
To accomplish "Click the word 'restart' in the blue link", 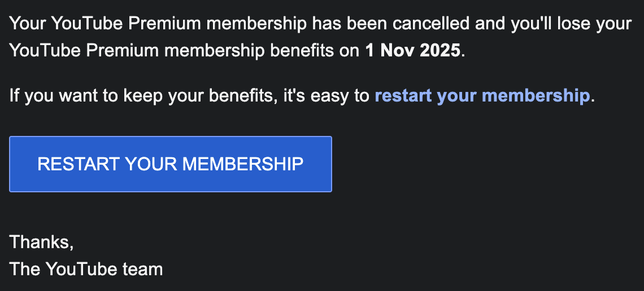I will (x=403, y=96).
